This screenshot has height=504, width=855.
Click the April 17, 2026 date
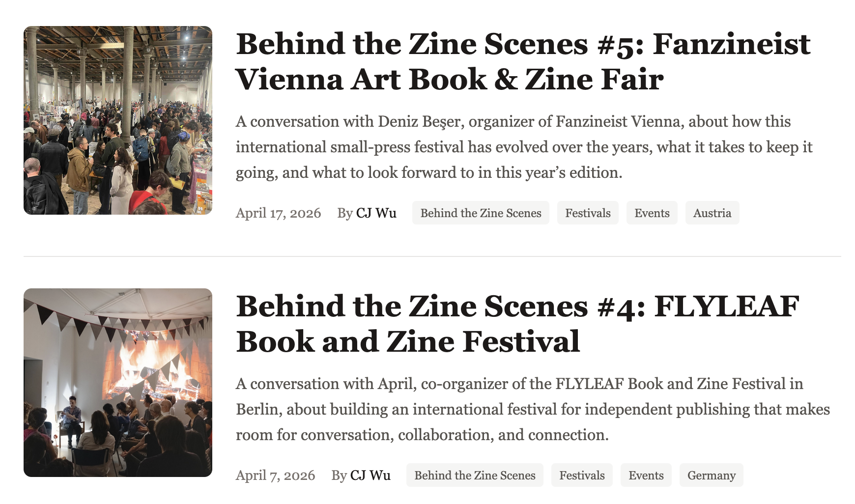tap(278, 213)
